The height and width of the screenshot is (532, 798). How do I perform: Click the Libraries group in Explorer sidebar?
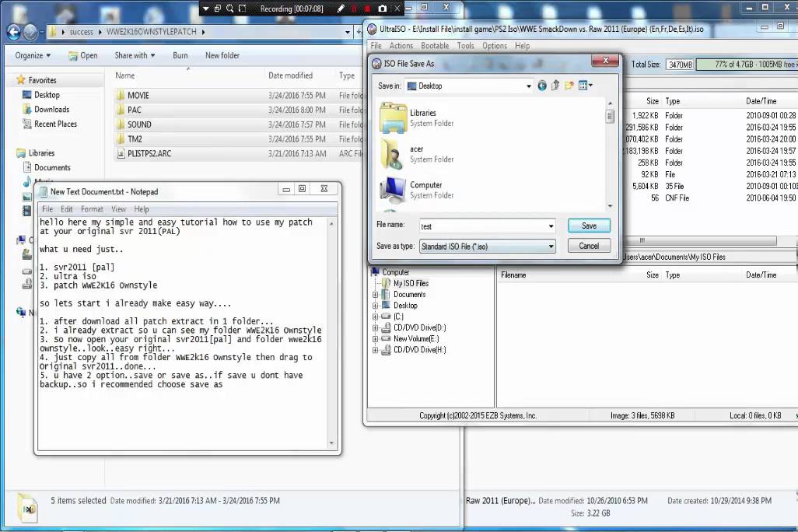coord(41,153)
